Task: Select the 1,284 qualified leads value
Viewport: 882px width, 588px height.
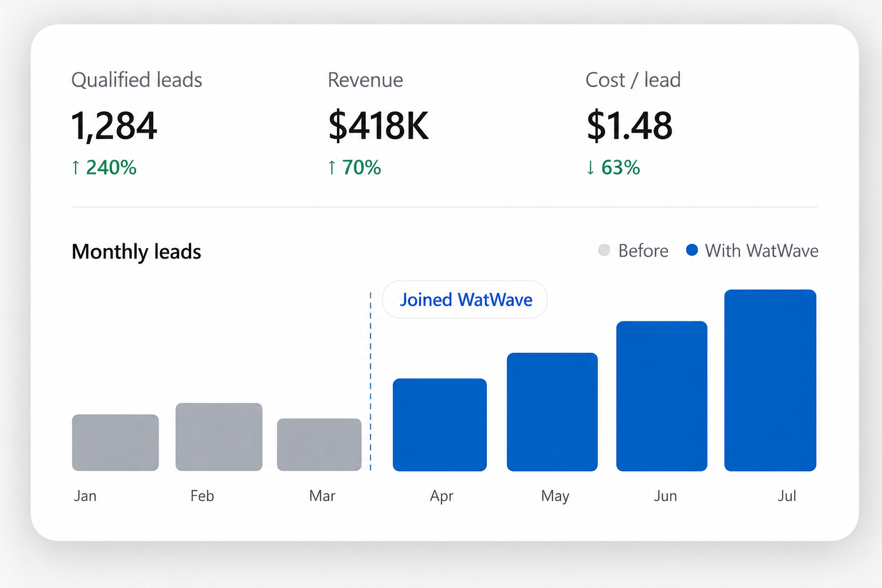Action: [114, 126]
